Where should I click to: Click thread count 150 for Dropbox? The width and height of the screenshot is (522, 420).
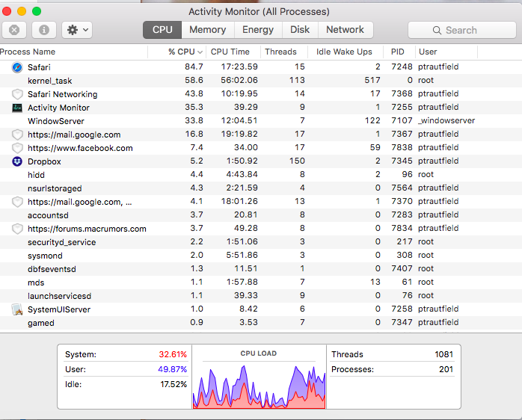pyautogui.click(x=297, y=161)
